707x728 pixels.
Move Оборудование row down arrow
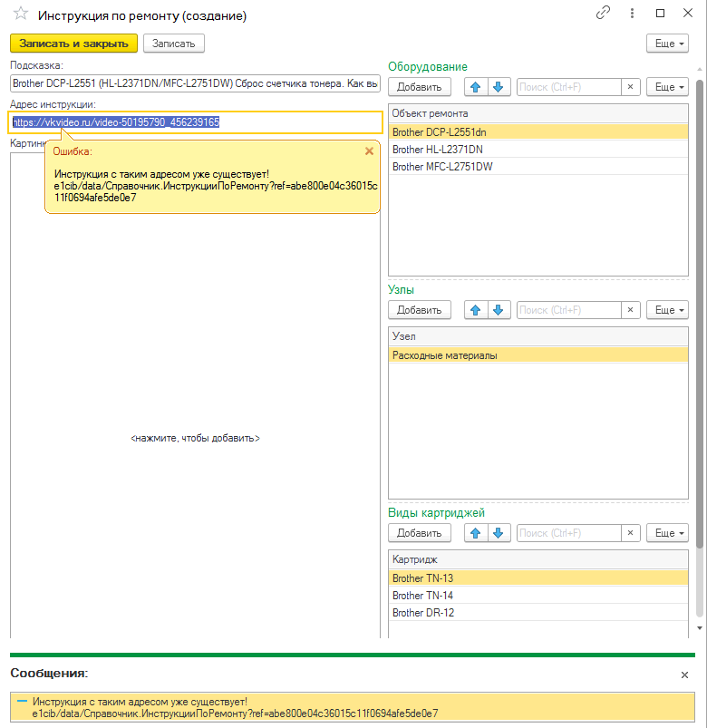(x=499, y=87)
